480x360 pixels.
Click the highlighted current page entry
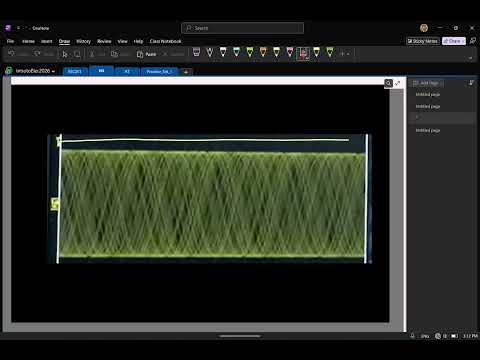click(x=442, y=118)
